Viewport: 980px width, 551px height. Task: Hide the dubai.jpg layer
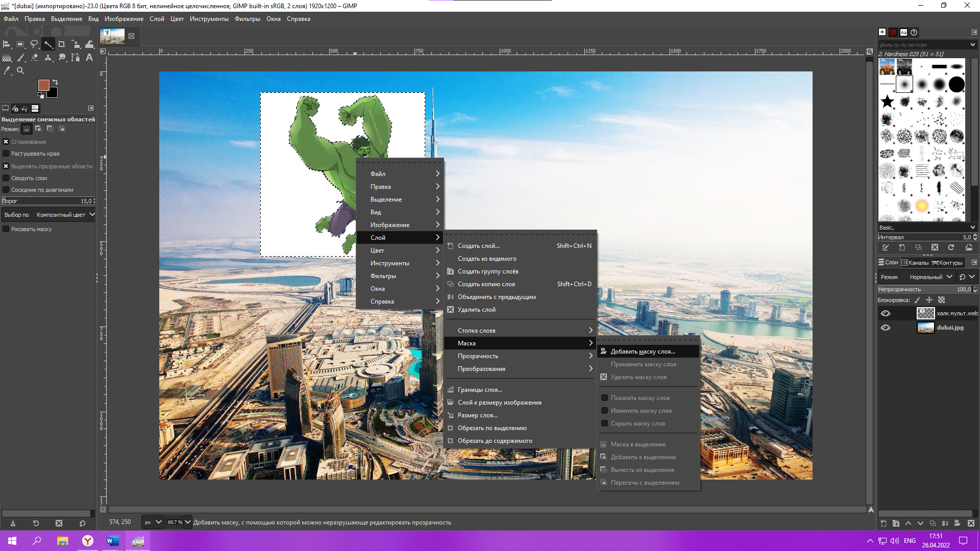click(x=886, y=328)
